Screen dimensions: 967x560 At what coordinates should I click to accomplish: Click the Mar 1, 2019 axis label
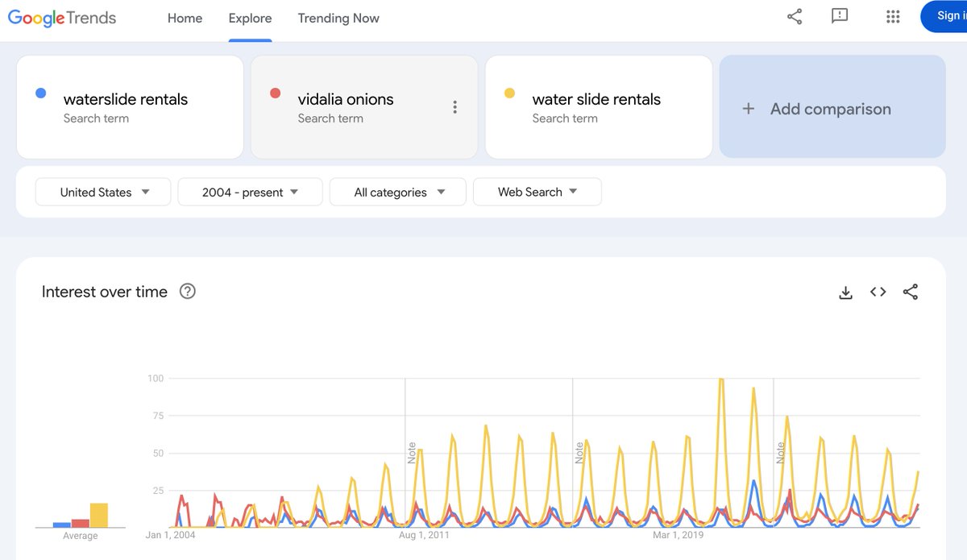(679, 535)
